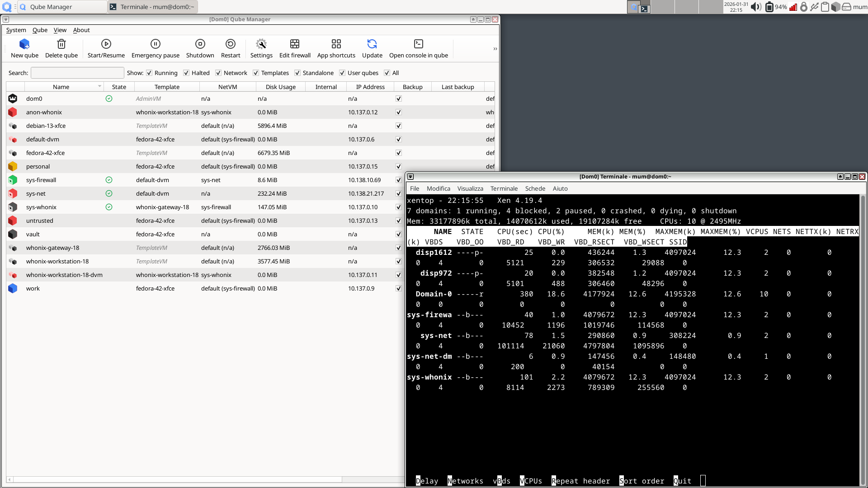Click the New qube toolbar icon
868x488 pixels.
[24, 44]
